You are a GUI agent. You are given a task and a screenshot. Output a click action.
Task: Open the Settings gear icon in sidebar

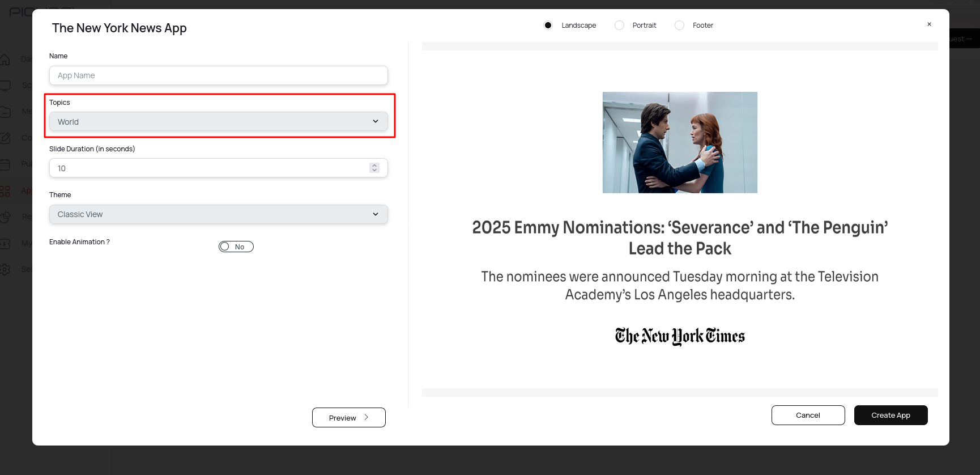pos(5,269)
